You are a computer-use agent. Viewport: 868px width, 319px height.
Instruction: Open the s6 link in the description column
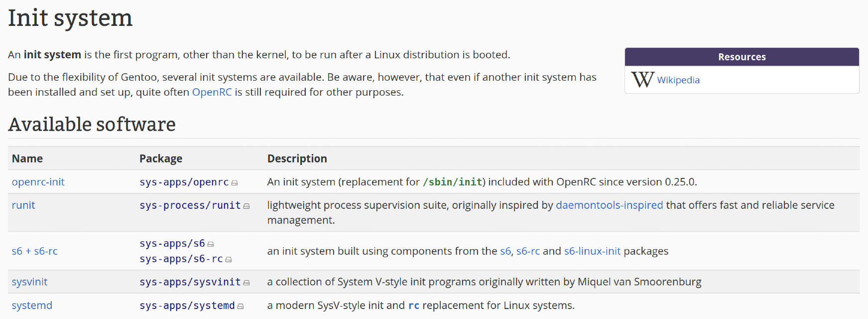[x=505, y=251]
